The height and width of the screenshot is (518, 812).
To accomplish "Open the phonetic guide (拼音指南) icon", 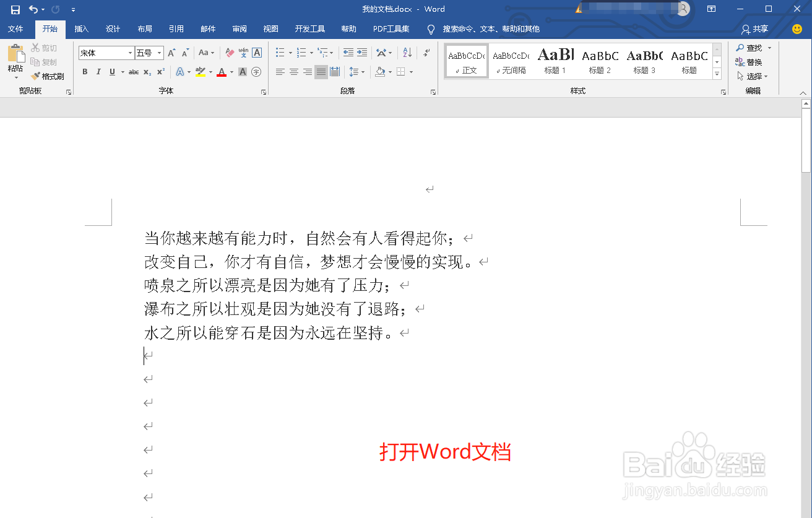I will coord(243,53).
